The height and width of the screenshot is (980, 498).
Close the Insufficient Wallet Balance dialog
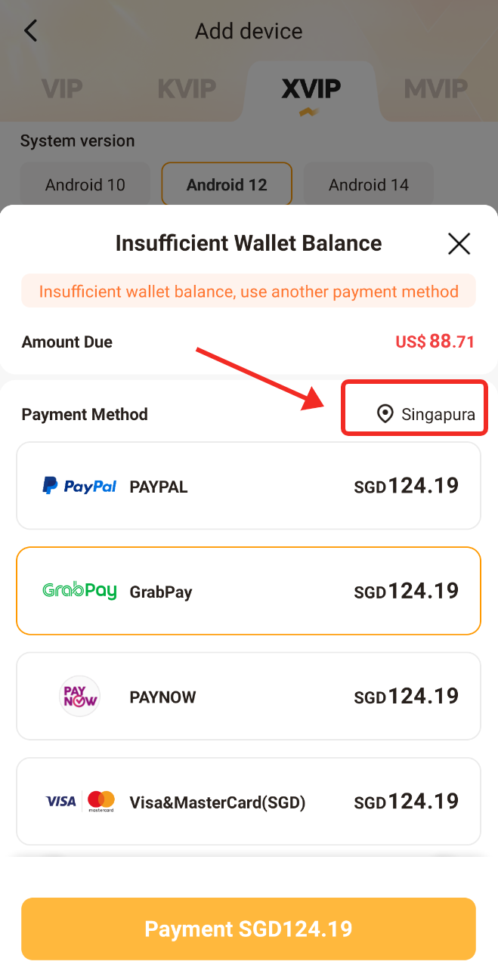click(x=459, y=243)
